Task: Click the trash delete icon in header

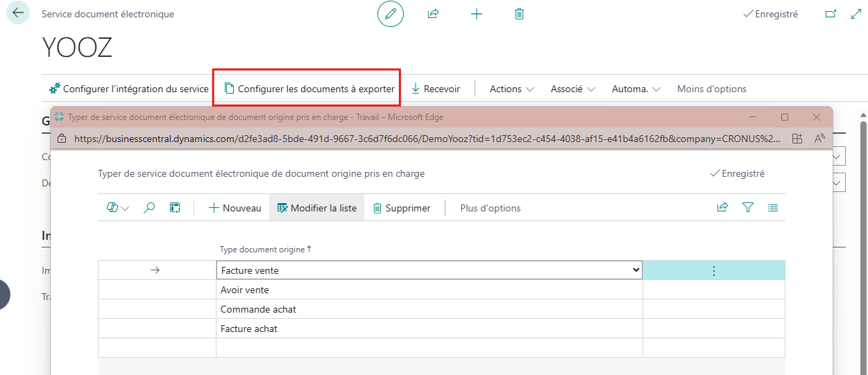Action: (x=519, y=14)
